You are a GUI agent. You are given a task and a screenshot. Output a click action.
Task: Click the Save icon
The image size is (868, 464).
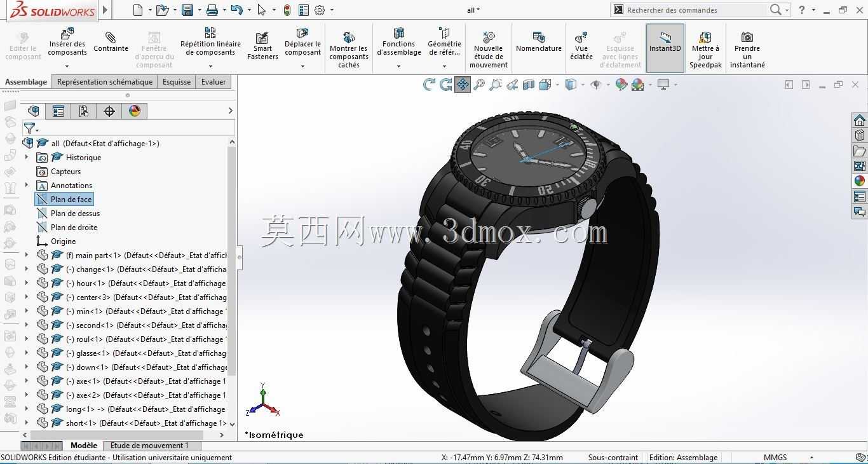tap(187, 10)
